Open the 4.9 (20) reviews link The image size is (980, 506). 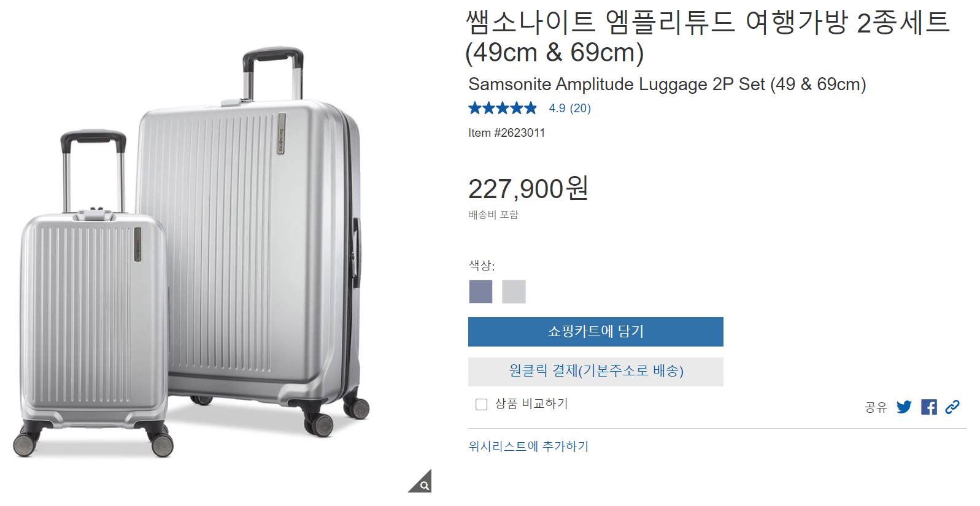point(569,109)
